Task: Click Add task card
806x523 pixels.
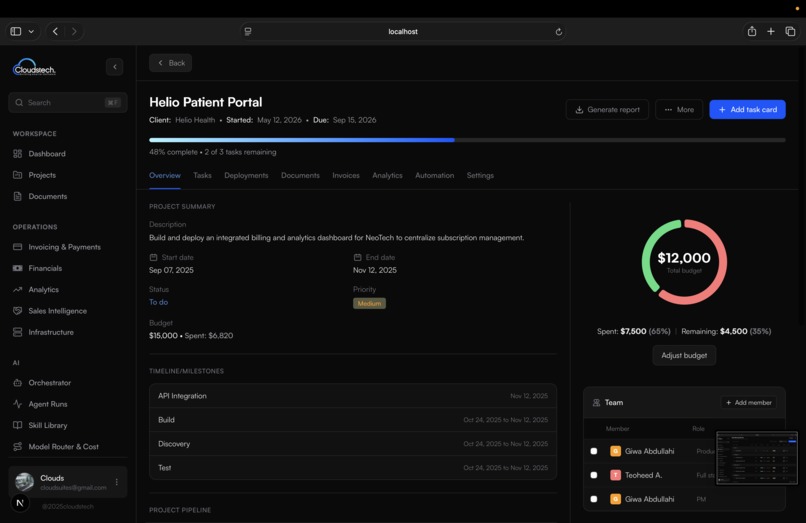Action: pyautogui.click(x=747, y=110)
